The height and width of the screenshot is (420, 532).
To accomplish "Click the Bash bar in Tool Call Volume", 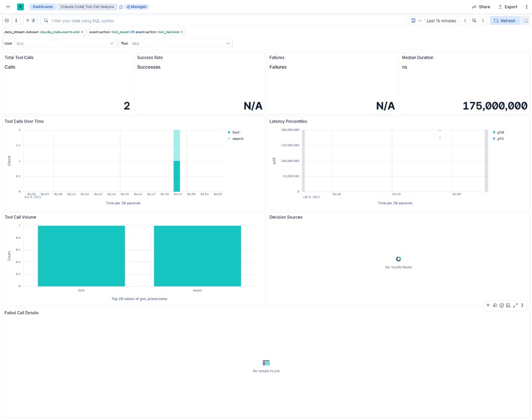I will coord(82,256).
